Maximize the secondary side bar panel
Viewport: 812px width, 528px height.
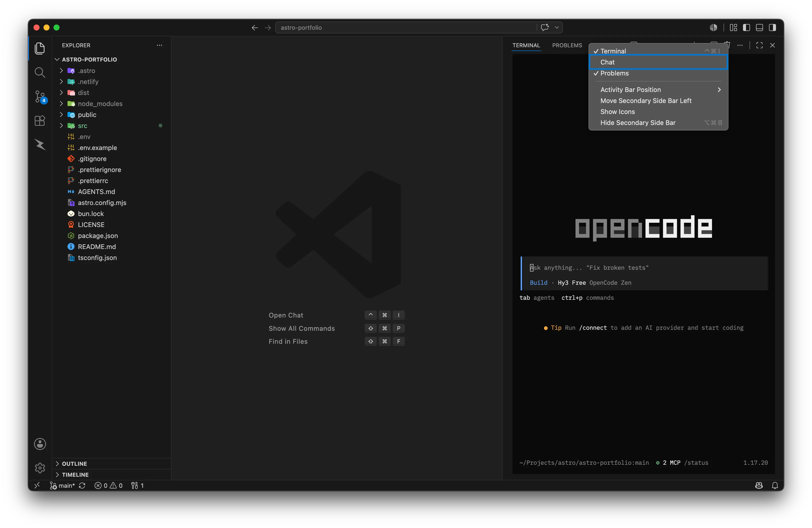coord(759,45)
